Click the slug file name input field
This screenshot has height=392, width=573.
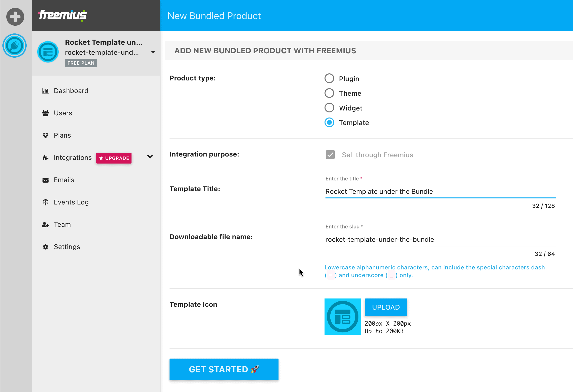440,239
